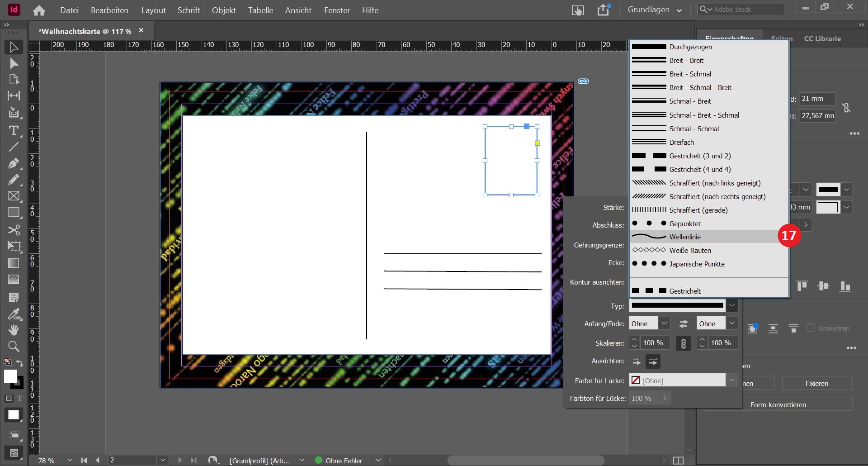Choose the Rectangle Frame tool
This screenshot has height=466, width=868.
coord(14,196)
